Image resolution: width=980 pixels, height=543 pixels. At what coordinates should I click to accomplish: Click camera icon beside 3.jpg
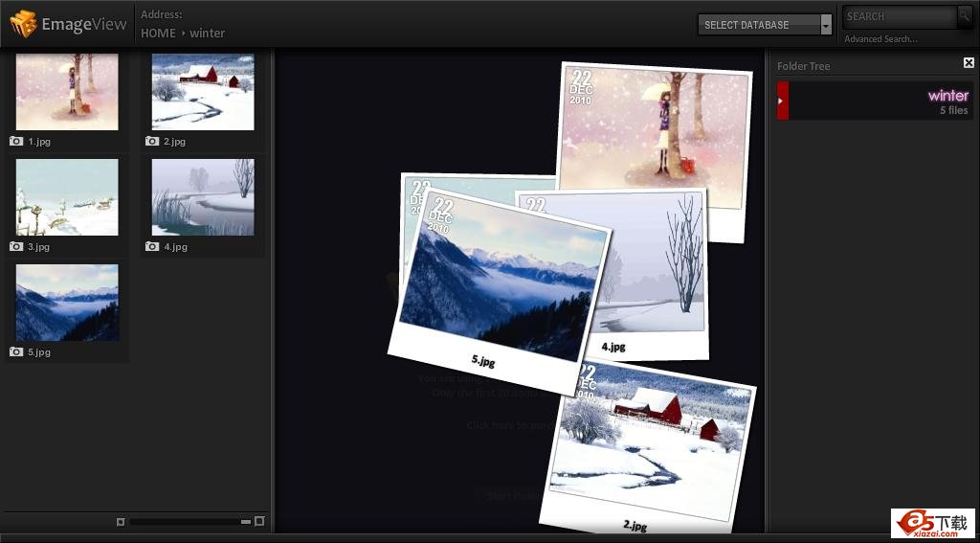16,246
